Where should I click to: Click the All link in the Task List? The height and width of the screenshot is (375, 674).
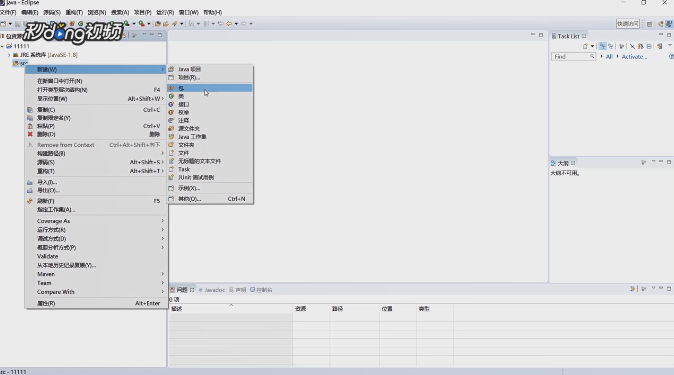coord(609,57)
